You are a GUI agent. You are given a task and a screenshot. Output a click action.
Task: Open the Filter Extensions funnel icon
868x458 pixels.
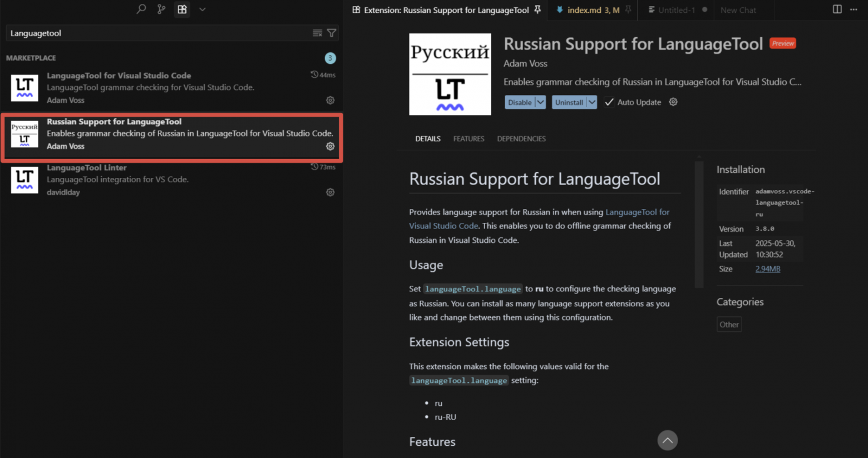point(332,33)
